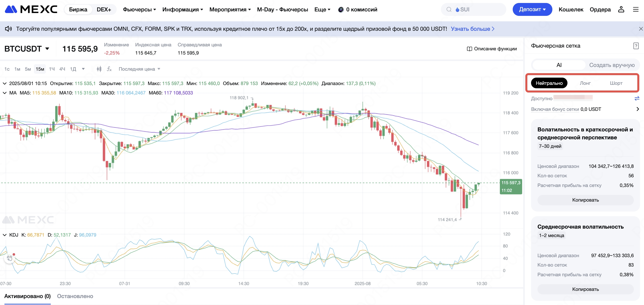This screenshot has width=644, height=305.
Task: Switch to Создать вручную mode
Action: 612,65
